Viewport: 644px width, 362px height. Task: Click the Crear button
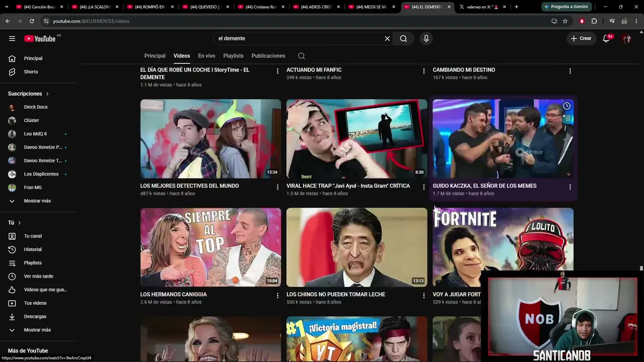click(x=582, y=39)
